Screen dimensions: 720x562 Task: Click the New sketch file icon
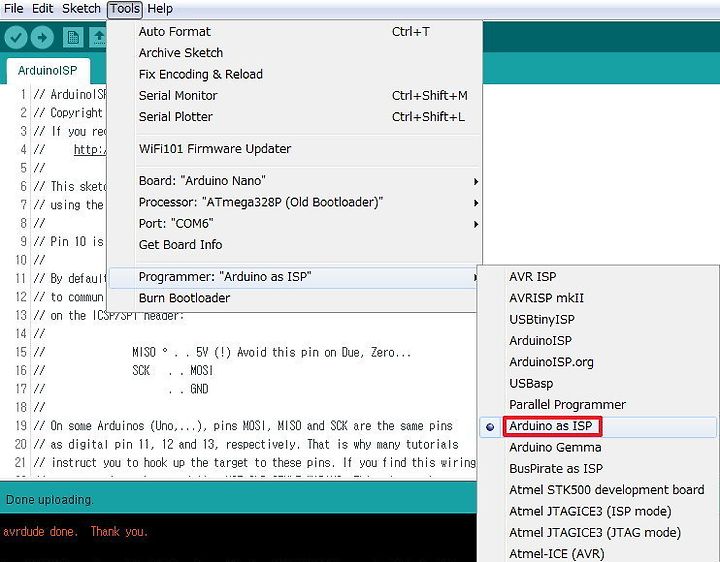(x=73, y=38)
